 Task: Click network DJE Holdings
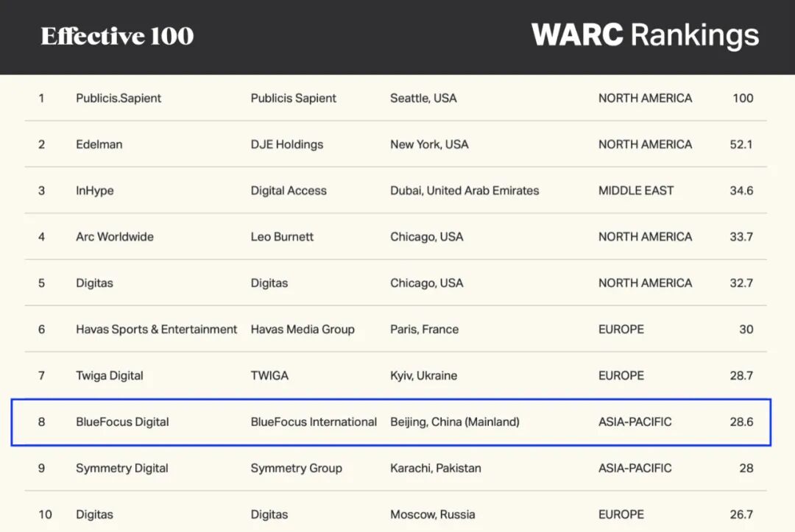click(287, 144)
